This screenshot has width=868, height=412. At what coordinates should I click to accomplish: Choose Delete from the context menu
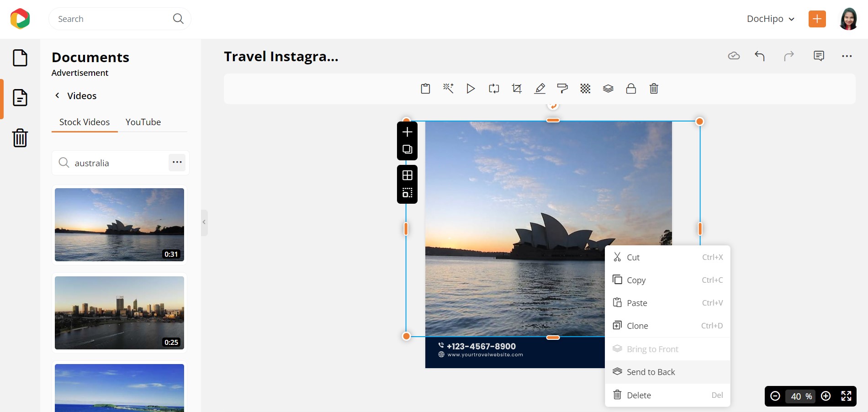click(x=667, y=395)
